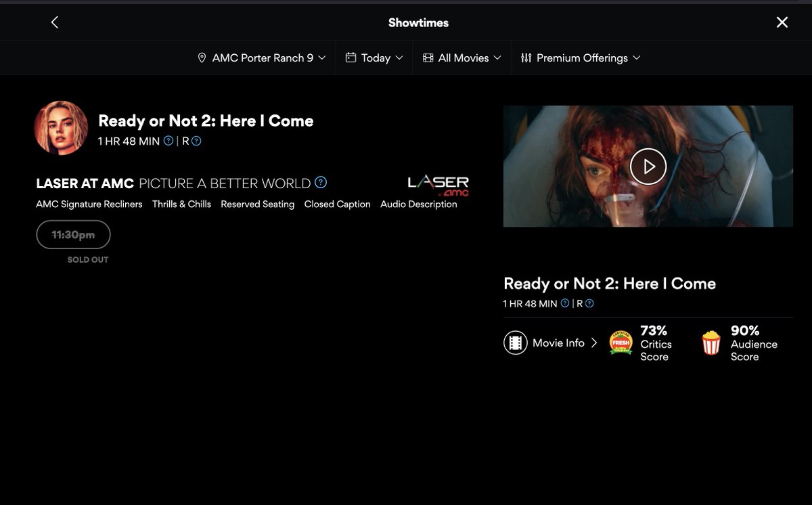Click the movie title under the trailer

tap(610, 284)
